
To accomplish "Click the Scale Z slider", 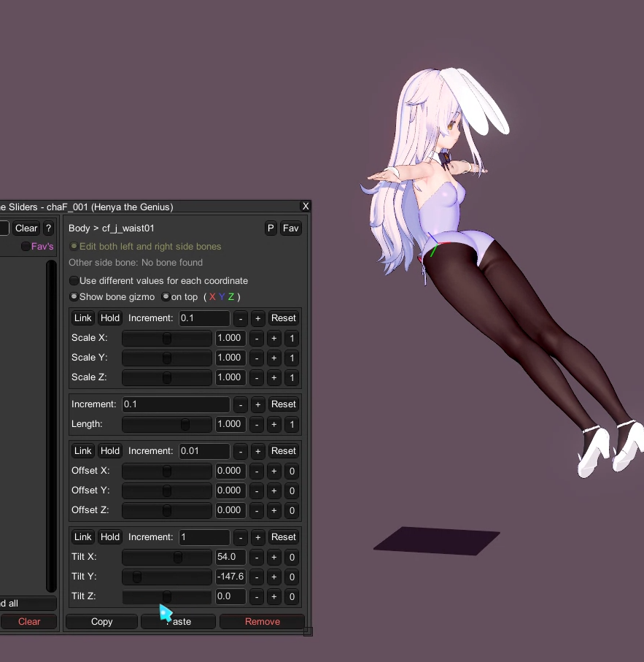I will (167, 377).
